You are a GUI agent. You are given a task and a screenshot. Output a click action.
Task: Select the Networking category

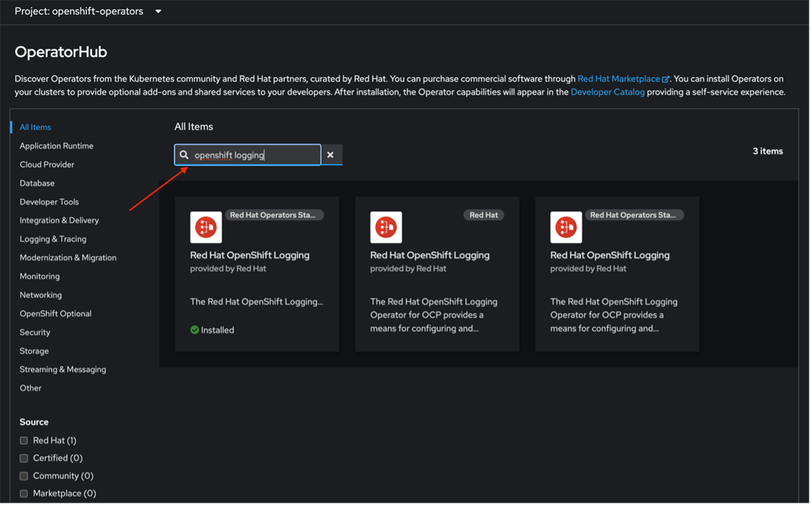click(41, 295)
